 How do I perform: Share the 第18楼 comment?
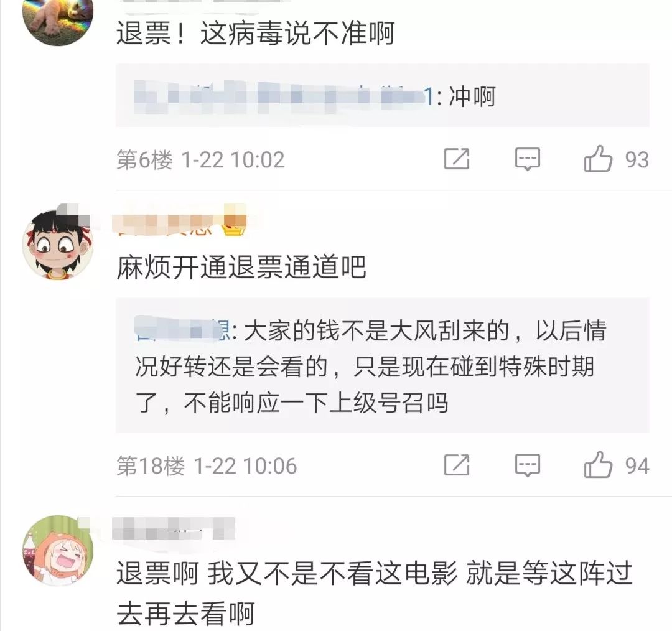457,465
